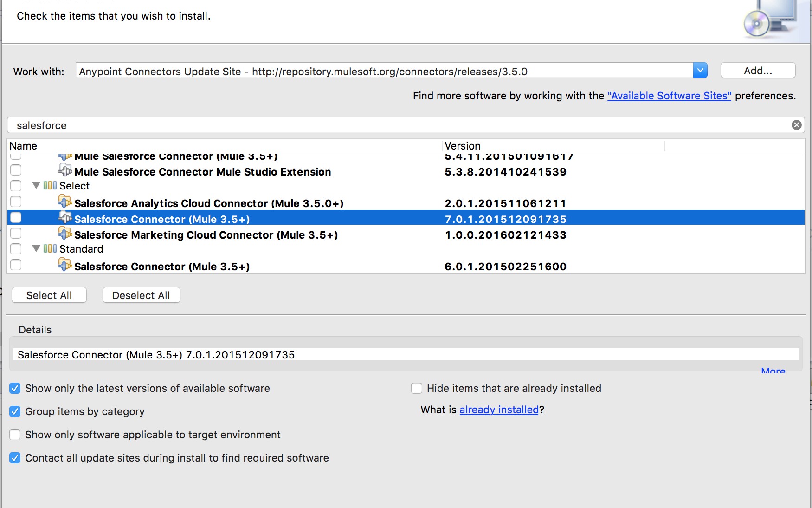This screenshot has width=812, height=508.
Task: Click the Mule Studio Extension feature icon
Action: coord(65,170)
